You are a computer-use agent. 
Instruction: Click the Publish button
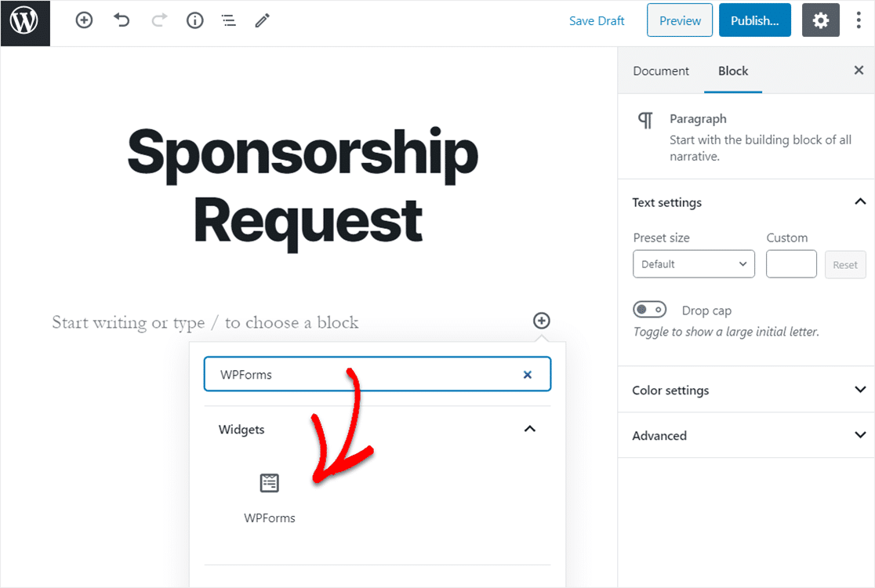pos(754,20)
